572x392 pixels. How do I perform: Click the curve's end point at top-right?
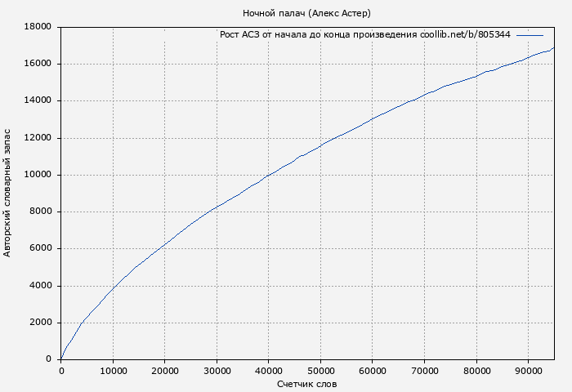coord(553,48)
